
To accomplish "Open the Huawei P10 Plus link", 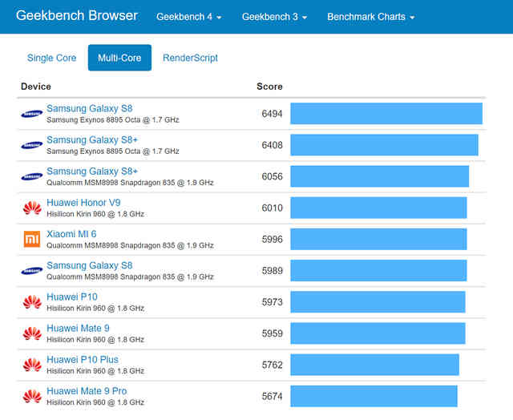I will coord(83,360).
